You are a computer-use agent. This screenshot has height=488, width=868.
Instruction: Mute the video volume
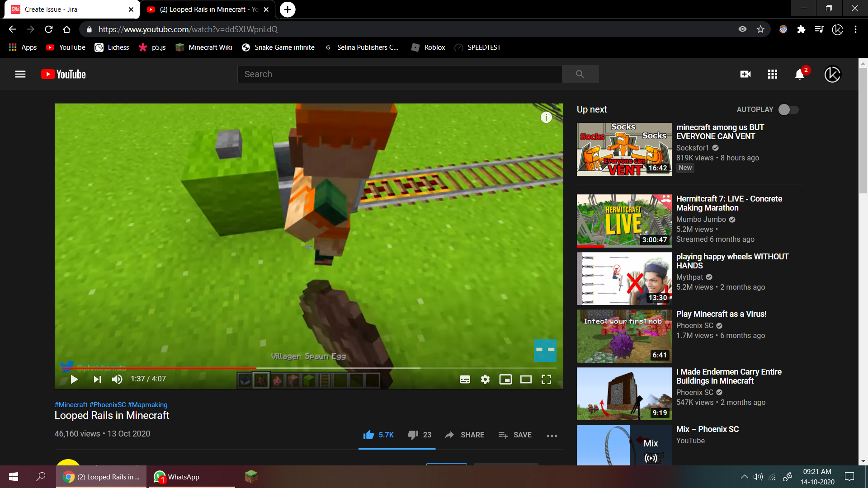(117, 380)
